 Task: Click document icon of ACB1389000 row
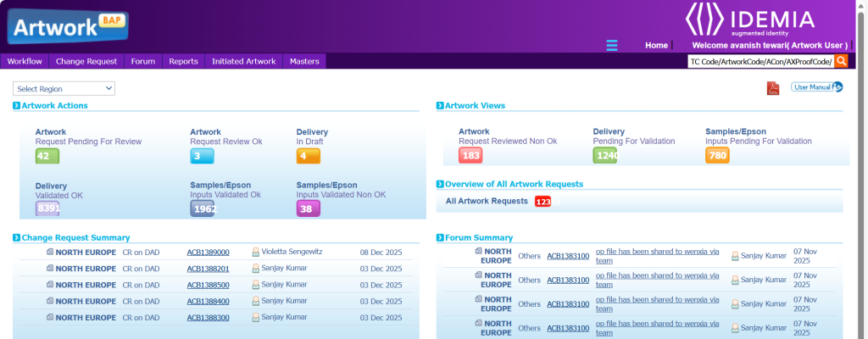click(50, 253)
